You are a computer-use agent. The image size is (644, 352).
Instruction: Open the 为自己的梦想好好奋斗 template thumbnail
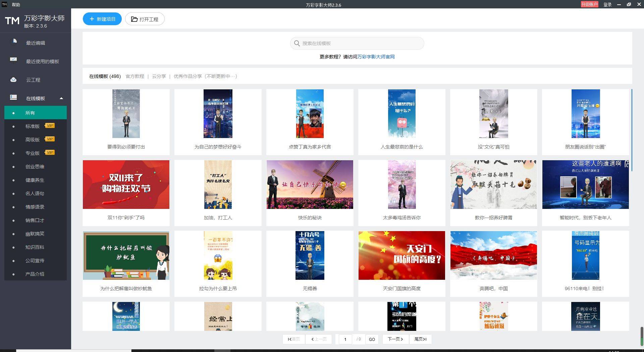coord(218,114)
